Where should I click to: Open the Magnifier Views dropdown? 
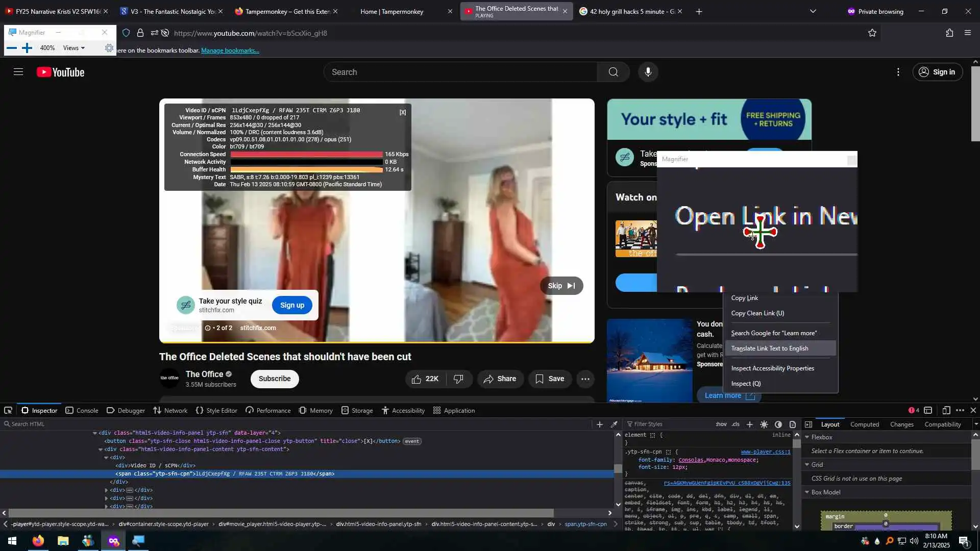(x=74, y=48)
